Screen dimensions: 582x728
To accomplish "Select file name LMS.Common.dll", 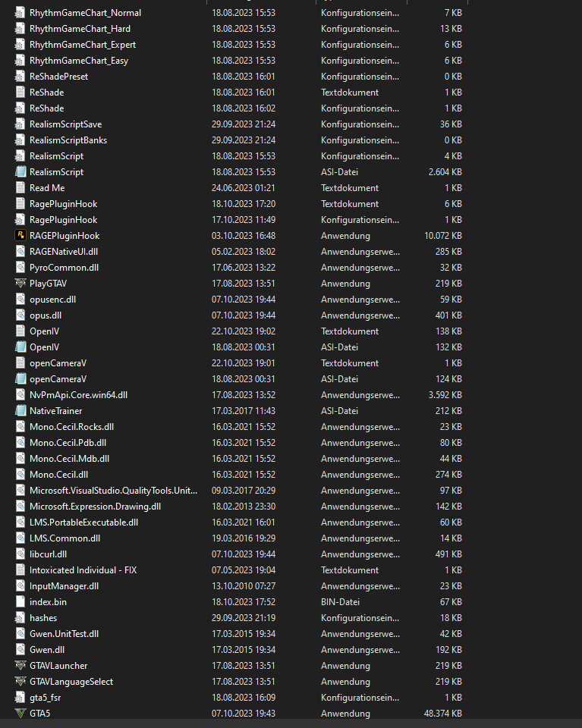I will (65, 538).
